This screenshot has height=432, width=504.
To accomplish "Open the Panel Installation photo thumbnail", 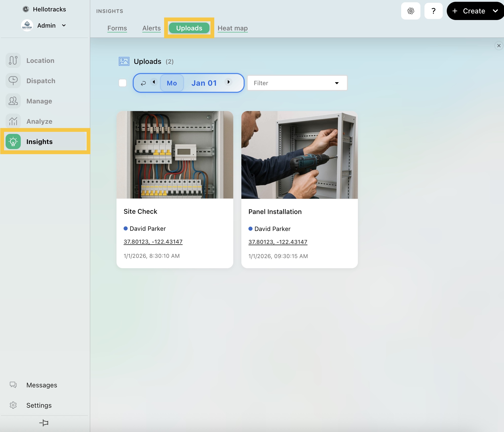I will [299, 155].
